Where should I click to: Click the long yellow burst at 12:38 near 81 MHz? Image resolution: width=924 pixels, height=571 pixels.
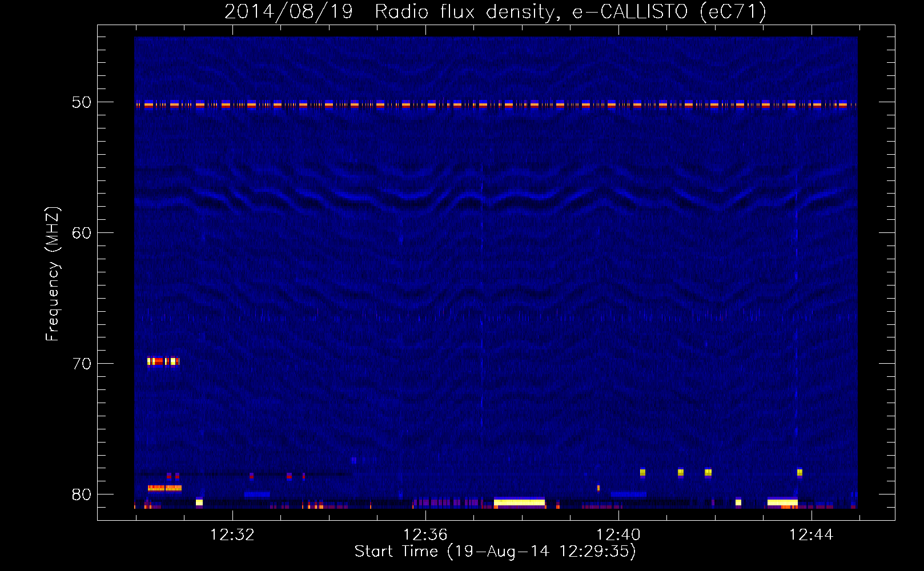click(519, 502)
